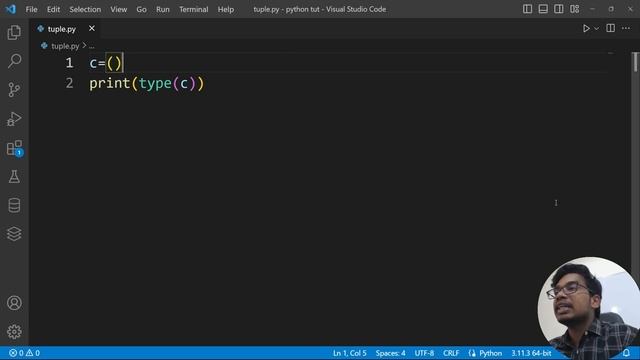Place cursor in c=() code line
The image size is (640, 360).
106,63
